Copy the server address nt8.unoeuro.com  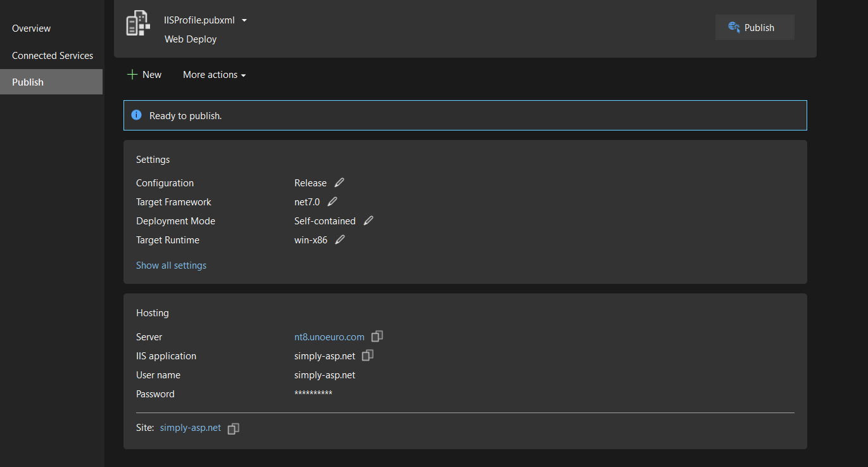377,336
